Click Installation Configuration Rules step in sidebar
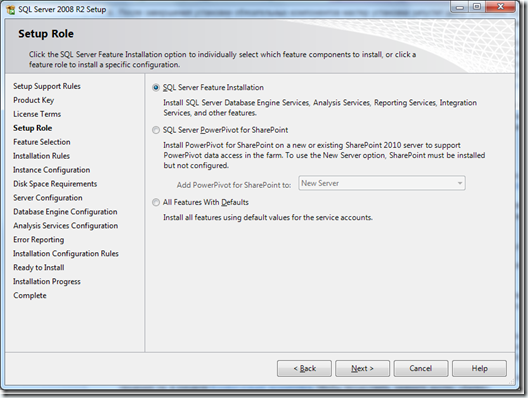This screenshot has width=528, height=398. point(66,254)
